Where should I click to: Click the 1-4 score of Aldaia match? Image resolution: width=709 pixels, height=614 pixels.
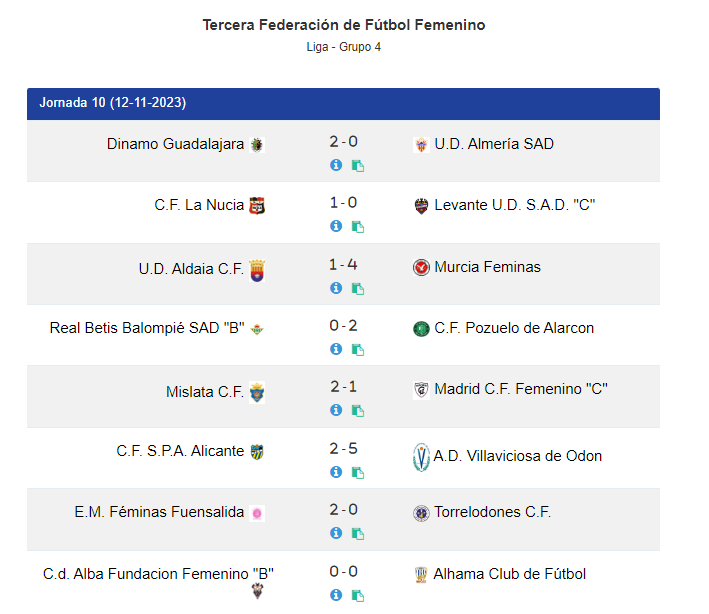(x=343, y=265)
